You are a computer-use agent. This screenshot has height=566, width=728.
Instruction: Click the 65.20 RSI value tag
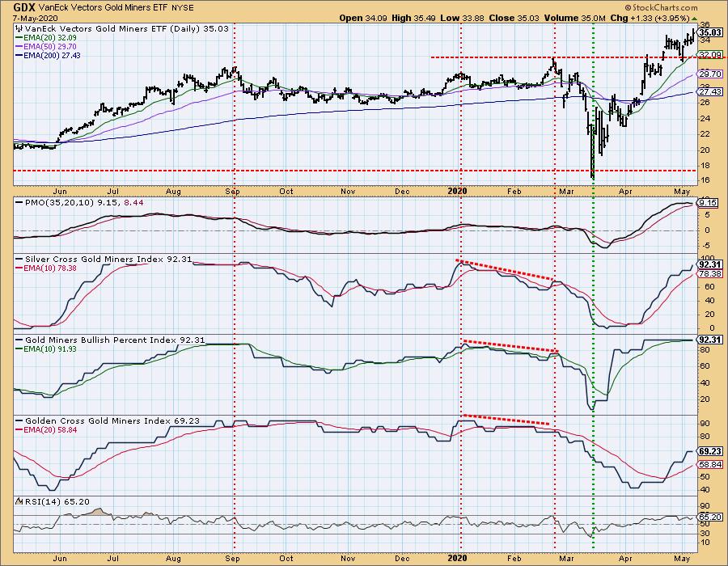[710, 517]
